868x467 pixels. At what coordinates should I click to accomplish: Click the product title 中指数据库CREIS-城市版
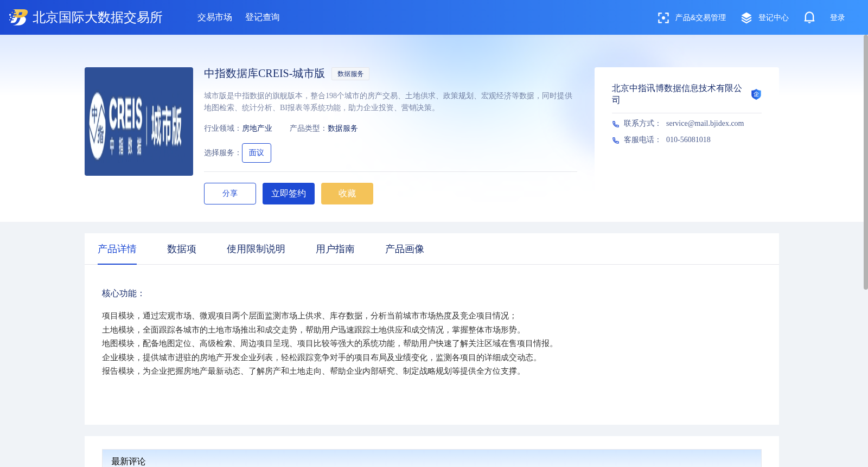(x=264, y=73)
